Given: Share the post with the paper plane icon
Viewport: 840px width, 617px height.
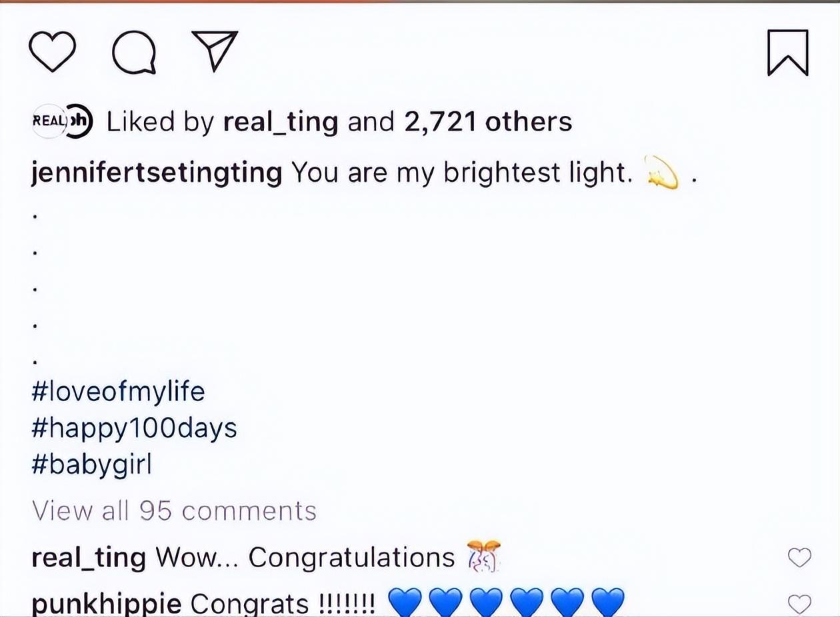Looking at the screenshot, I should (x=215, y=51).
